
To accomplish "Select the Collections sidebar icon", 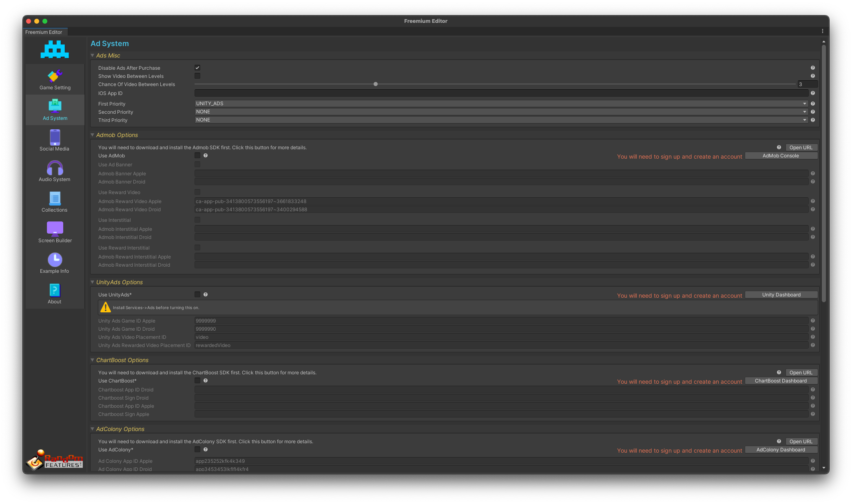I will (55, 199).
